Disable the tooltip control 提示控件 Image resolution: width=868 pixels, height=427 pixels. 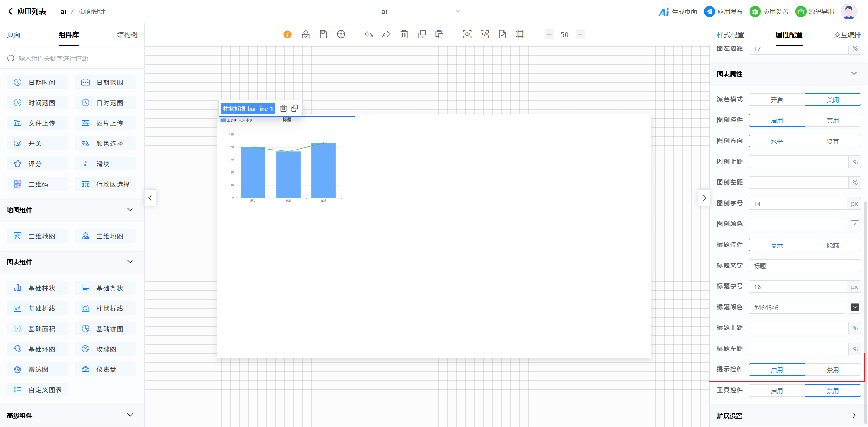pos(832,370)
